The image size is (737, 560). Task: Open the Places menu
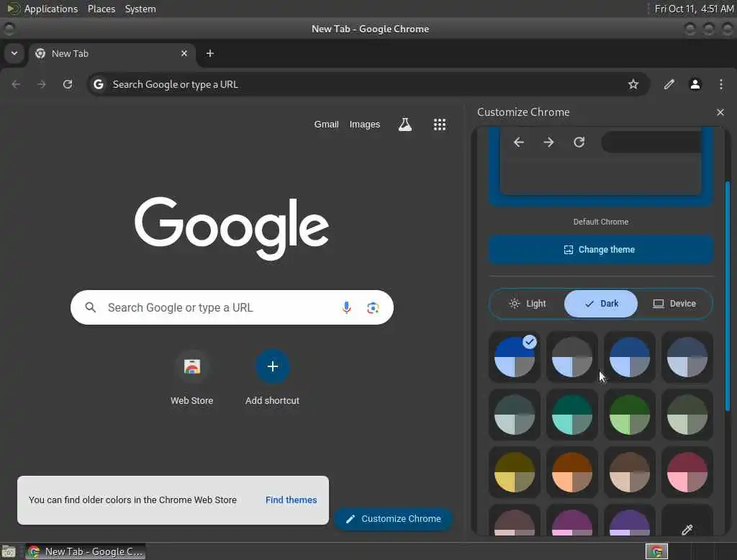[101, 9]
